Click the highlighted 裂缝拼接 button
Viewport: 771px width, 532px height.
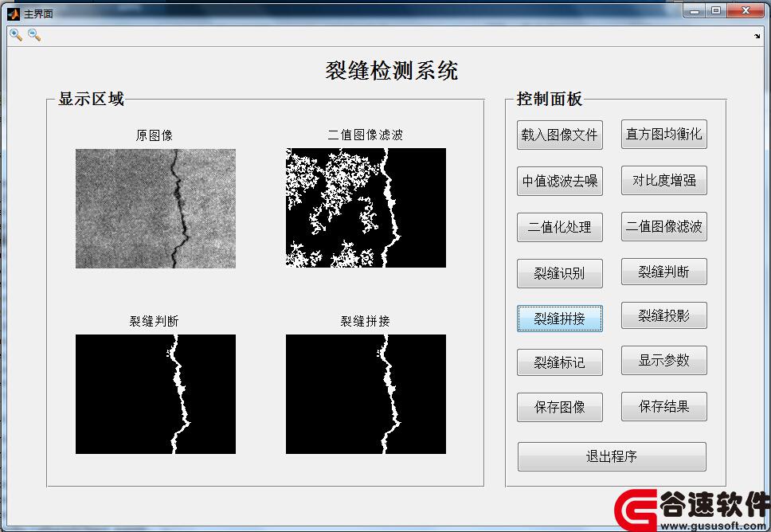(560, 319)
